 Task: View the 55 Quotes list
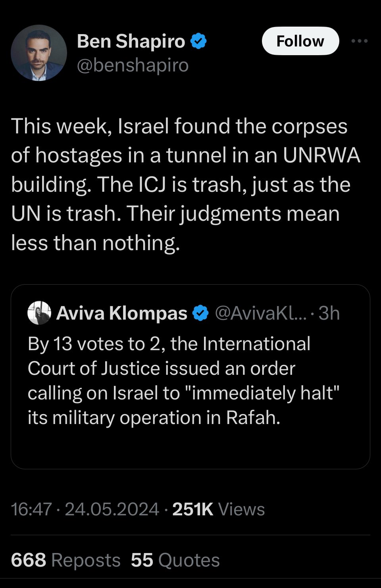[x=175, y=560]
